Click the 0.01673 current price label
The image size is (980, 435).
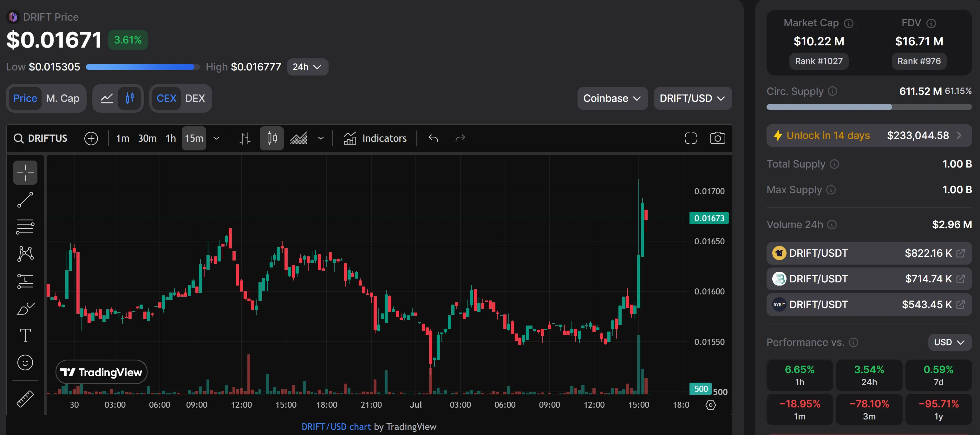[709, 218]
